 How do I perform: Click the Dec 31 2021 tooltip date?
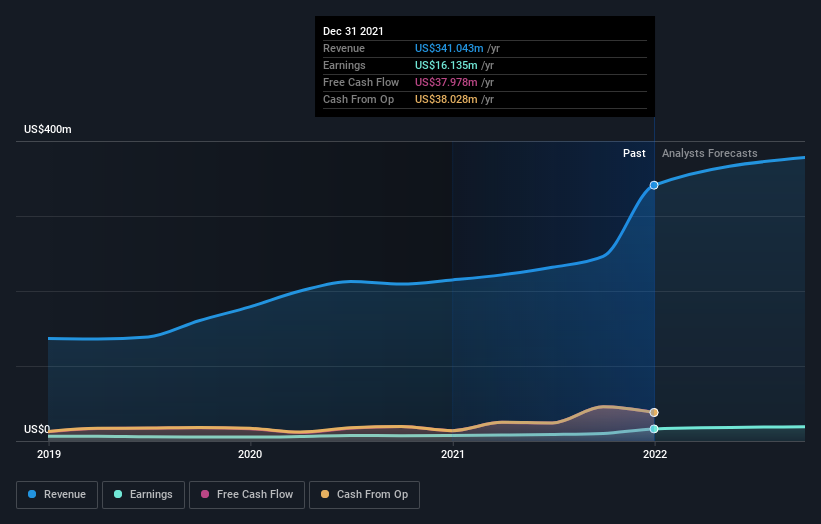pos(353,31)
